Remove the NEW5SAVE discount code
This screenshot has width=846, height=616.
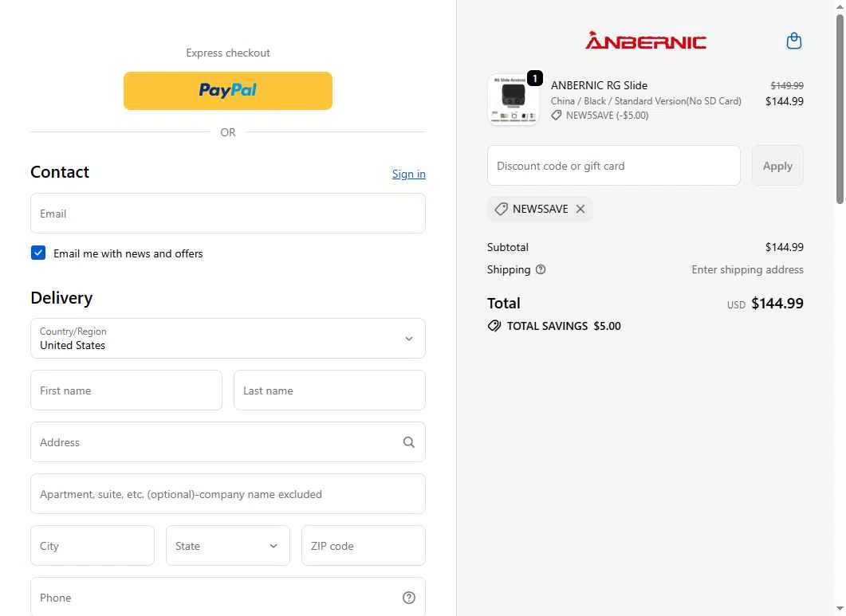[x=580, y=209]
